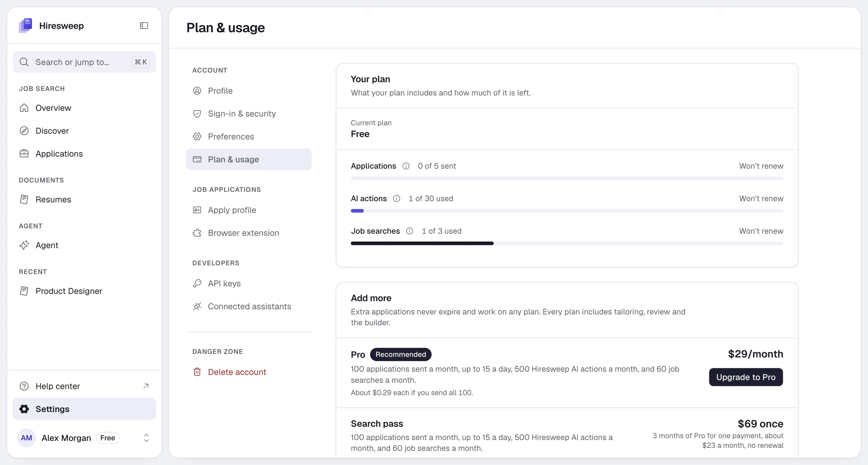This screenshot has height=465, width=868.
Task: Click the Upgrade to Pro button
Action: pos(746,377)
